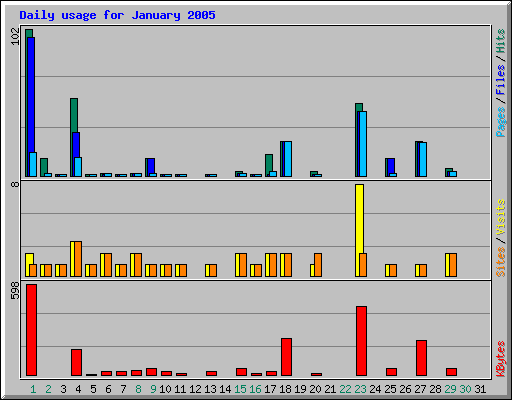Image resolution: width=512 pixels, height=400 pixels.
Task: Click day 18 on the x-axis
Action: (285, 389)
